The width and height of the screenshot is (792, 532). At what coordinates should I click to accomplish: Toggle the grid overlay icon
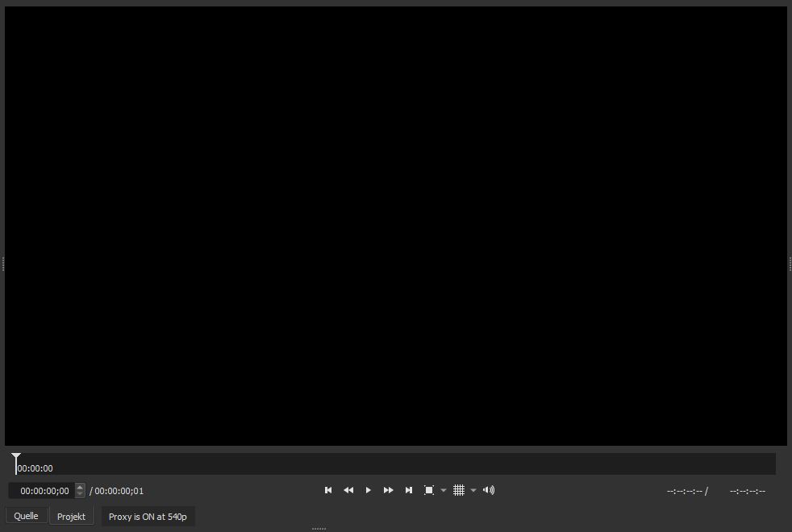pyautogui.click(x=459, y=490)
